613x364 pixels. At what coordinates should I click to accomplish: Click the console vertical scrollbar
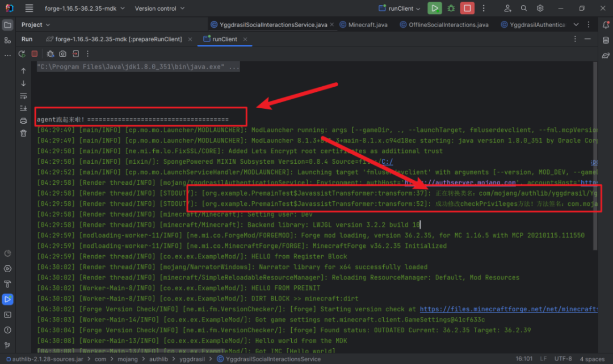click(595, 156)
